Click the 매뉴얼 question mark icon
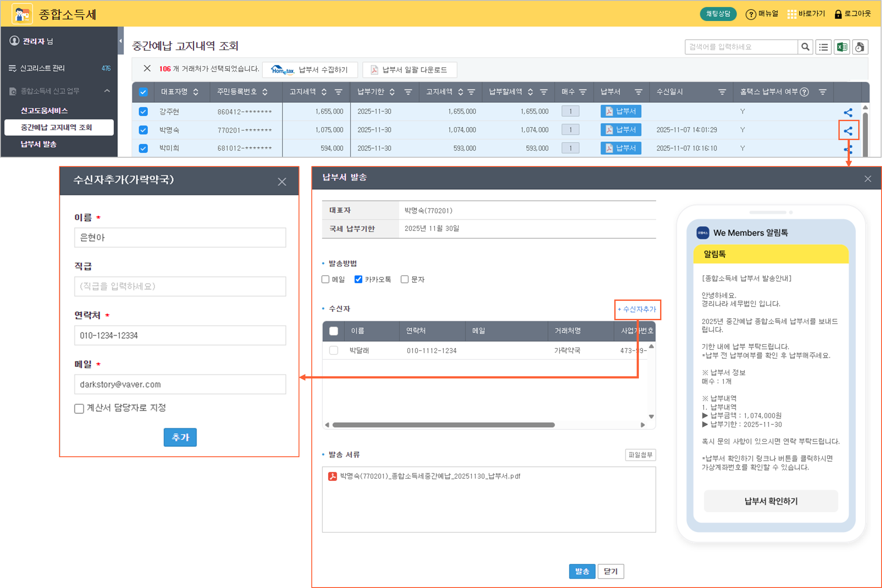Viewport: 882px width, 588px height. pyautogui.click(x=750, y=14)
